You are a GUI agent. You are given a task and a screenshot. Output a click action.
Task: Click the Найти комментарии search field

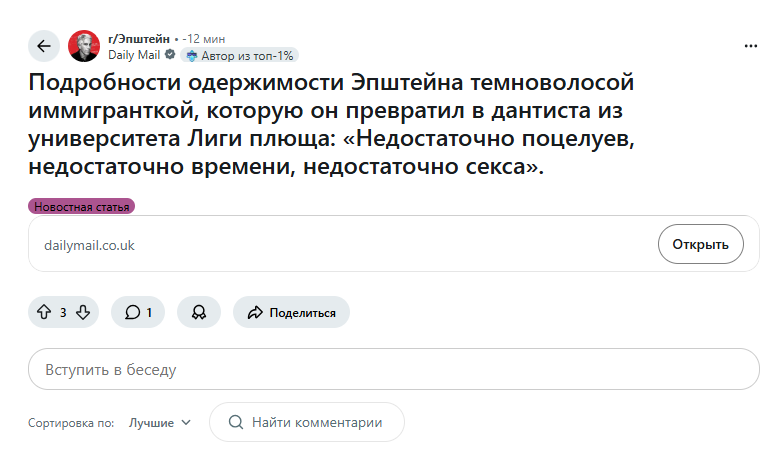coord(317,422)
